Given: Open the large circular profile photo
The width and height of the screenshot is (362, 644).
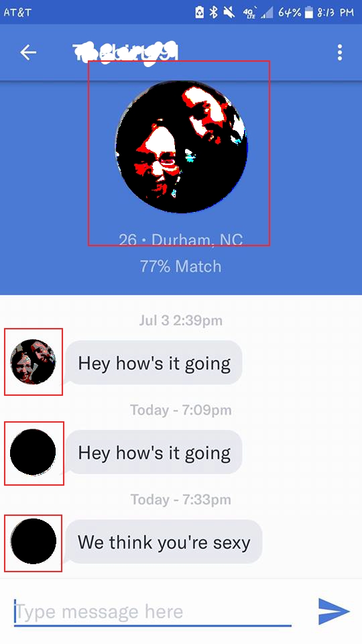Looking at the screenshot, I should (182, 147).
